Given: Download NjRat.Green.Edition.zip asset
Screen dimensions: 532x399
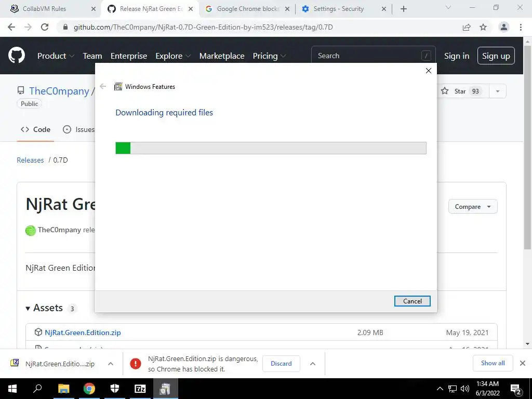Looking at the screenshot, I should [x=83, y=332].
